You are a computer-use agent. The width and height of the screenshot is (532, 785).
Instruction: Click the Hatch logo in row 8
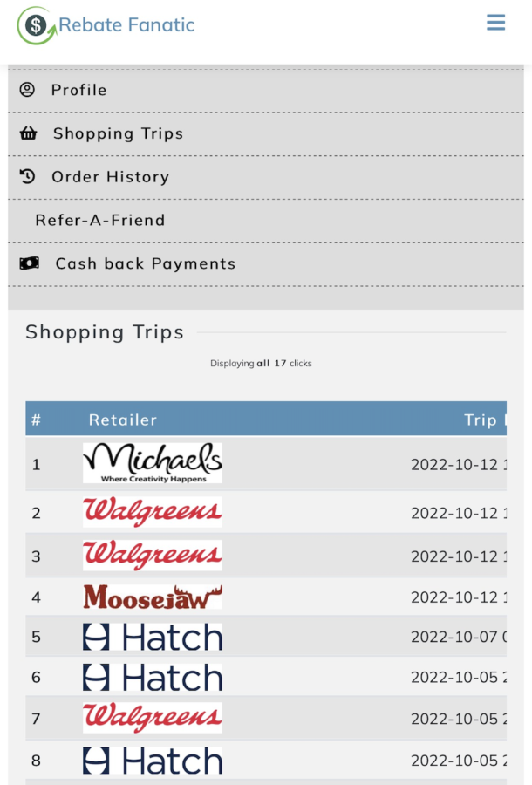coord(152,761)
